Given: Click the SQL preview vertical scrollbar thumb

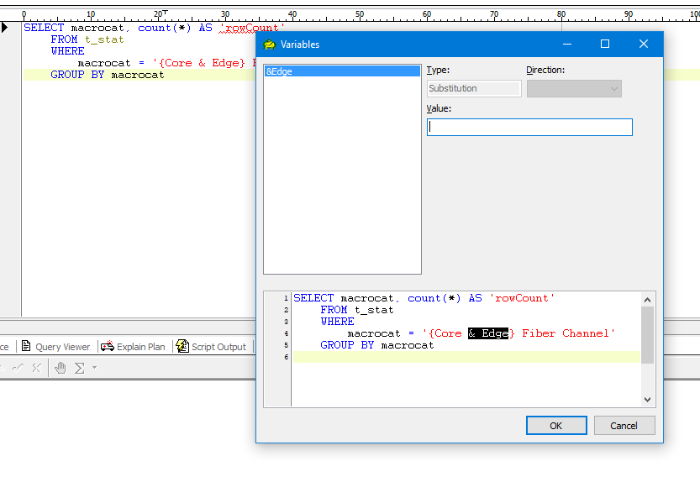Looking at the screenshot, I should pyautogui.click(x=647, y=335).
